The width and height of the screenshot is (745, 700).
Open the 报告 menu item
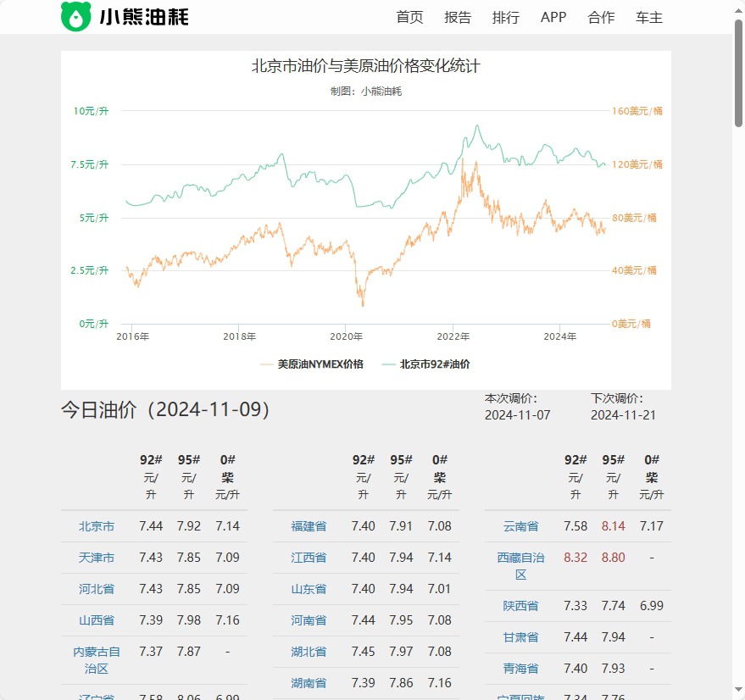pos(458,17)
